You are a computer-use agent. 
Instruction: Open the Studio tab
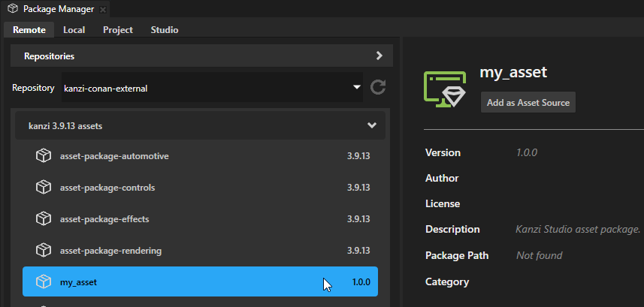tap(165, 30)
